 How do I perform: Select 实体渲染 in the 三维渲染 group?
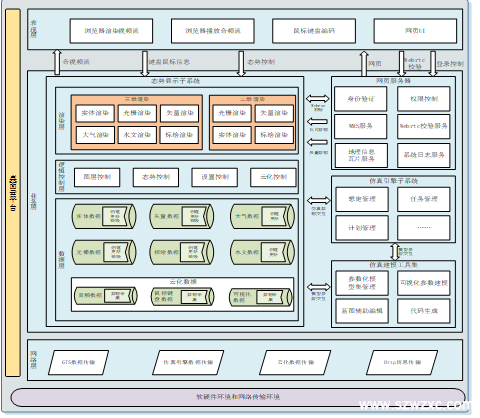tap(95, 113)
